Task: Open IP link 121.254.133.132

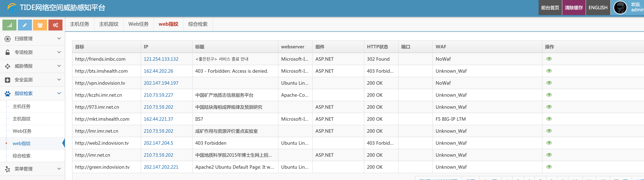Action: point(161,59)
